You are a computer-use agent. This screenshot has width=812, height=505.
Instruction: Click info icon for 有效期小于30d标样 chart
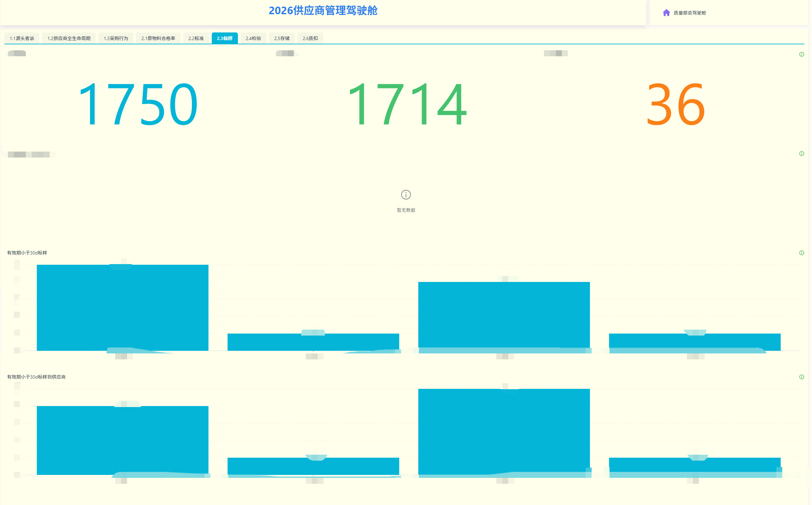click(x=802, y=253)
